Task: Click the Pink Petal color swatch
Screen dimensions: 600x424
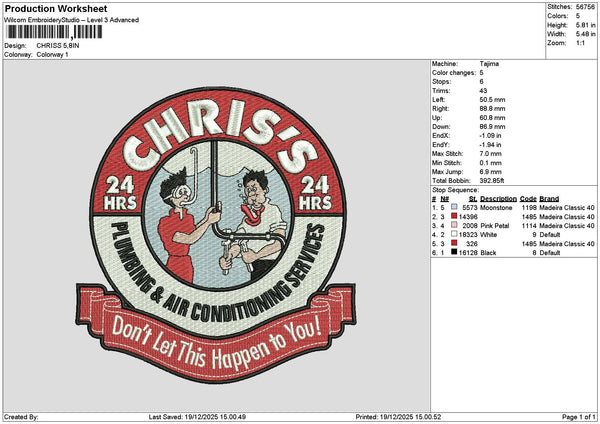Action: (454, 225)
